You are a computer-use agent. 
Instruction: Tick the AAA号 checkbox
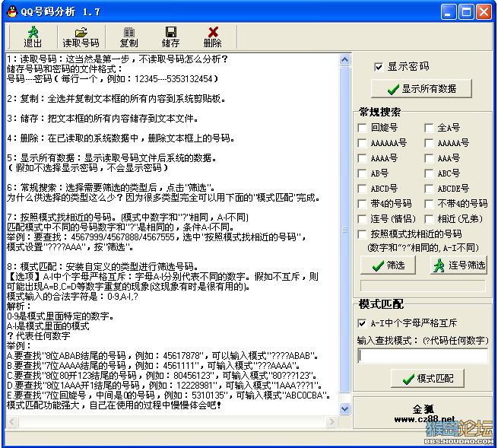pos(429,158)
